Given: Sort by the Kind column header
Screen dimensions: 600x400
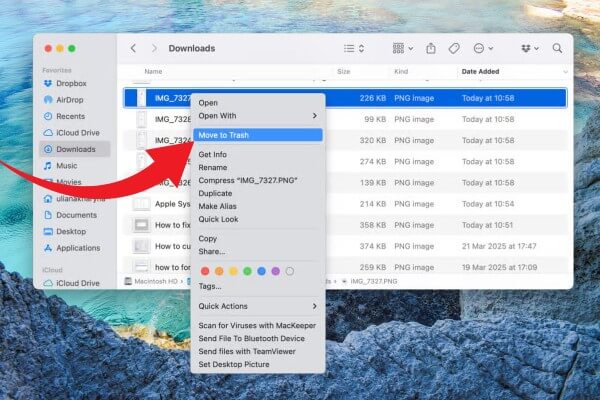Looking at the screenshot, I should pyautogui.click(x=401, y=72).
